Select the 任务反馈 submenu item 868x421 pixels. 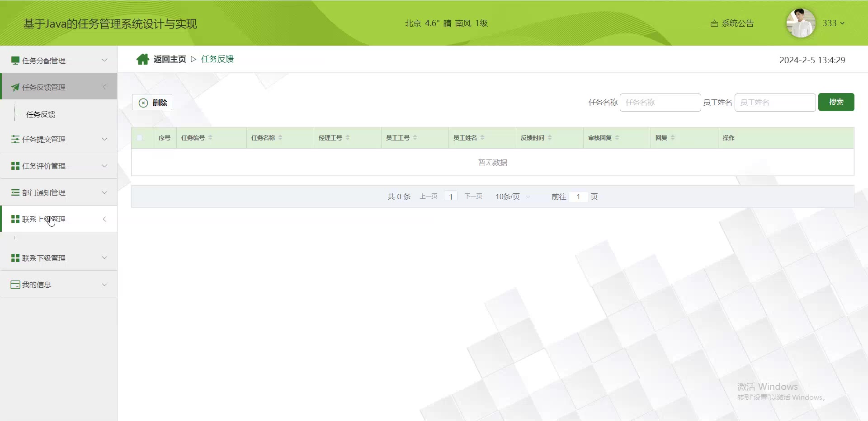(x=41, y=114)
